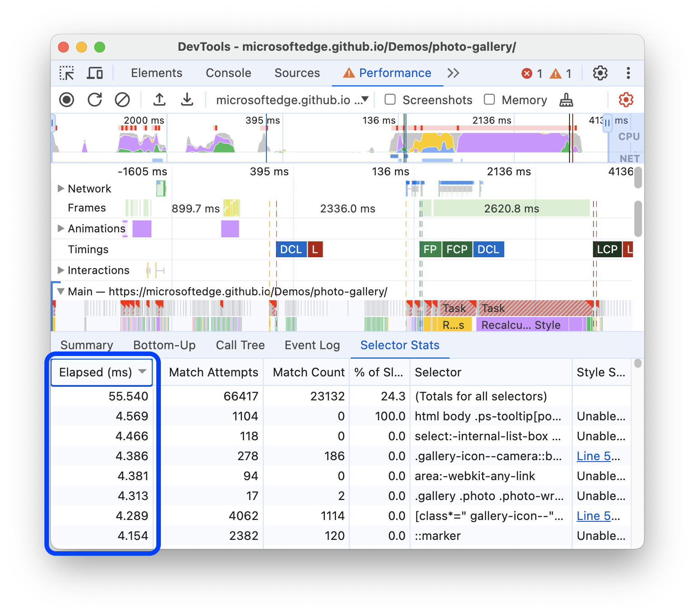Open the Elapsed (ms) sort dropdown

click(143, 372)
